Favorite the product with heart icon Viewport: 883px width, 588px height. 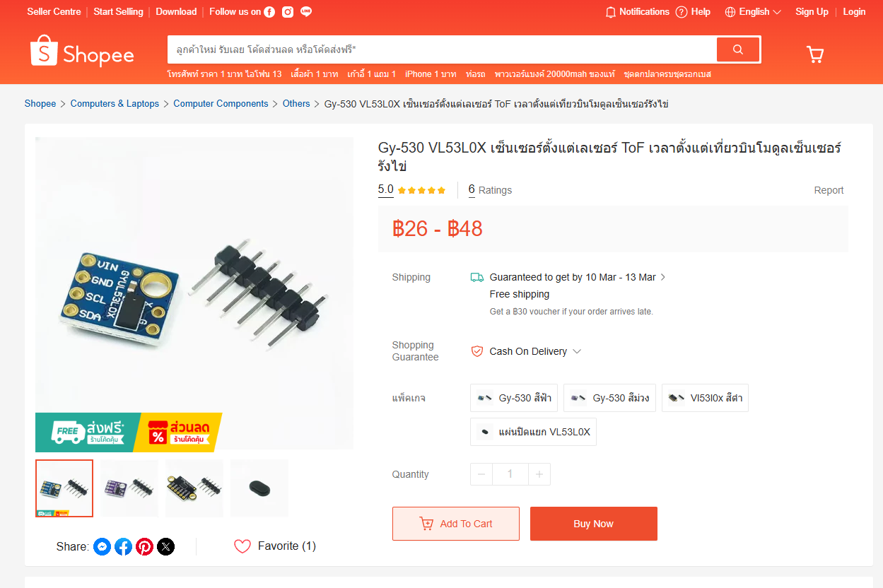242,546
